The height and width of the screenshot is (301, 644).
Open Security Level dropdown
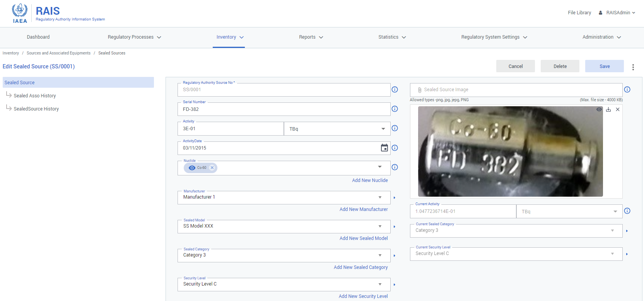(284, 284)
